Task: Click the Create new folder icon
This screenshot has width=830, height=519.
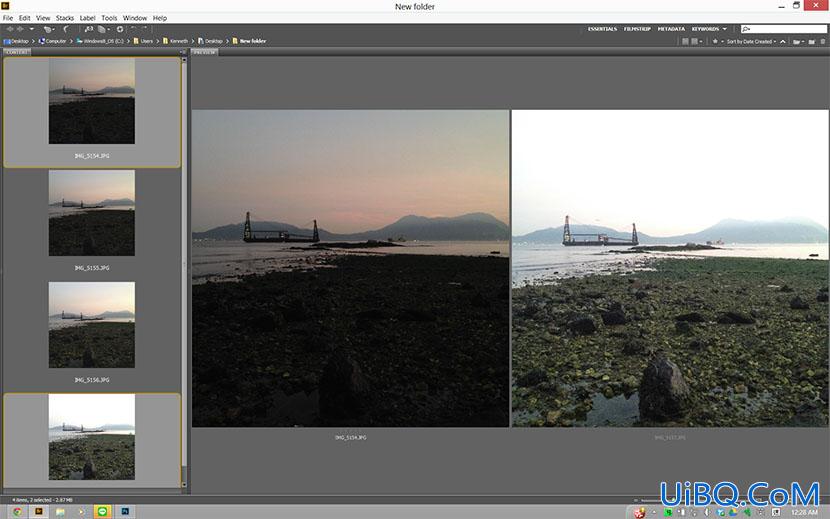Action: (x=811, y=41)
